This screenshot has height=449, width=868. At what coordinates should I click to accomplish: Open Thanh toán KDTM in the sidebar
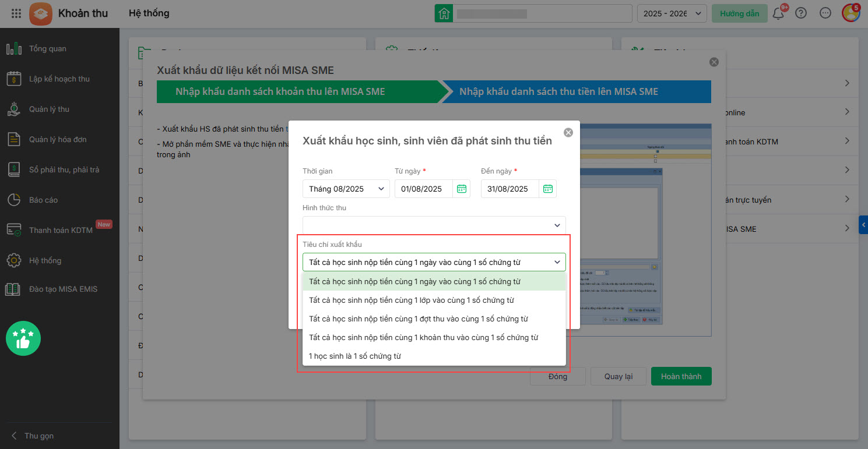coord(59,231)
